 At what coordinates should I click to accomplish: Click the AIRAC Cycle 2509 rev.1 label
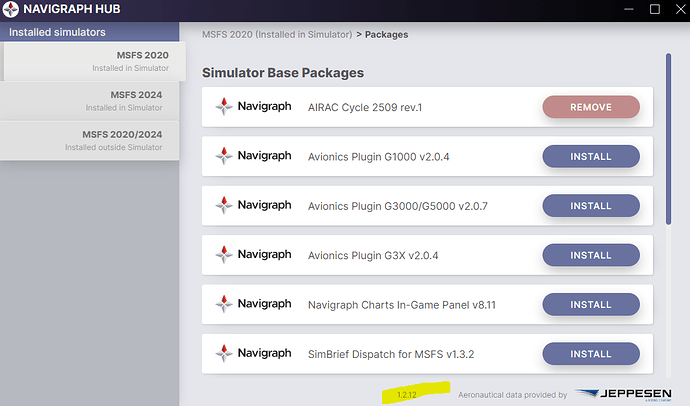(x=365, y=107)
